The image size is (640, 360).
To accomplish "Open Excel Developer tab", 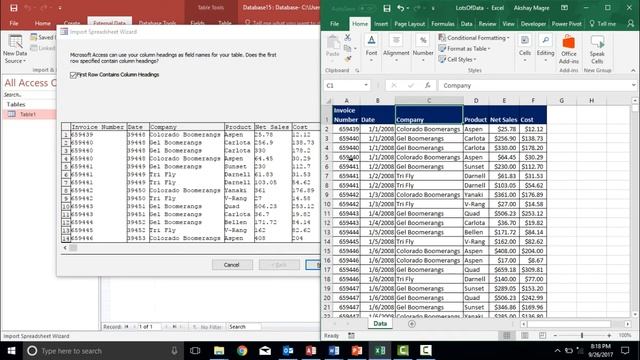I will tap(533, 24).
